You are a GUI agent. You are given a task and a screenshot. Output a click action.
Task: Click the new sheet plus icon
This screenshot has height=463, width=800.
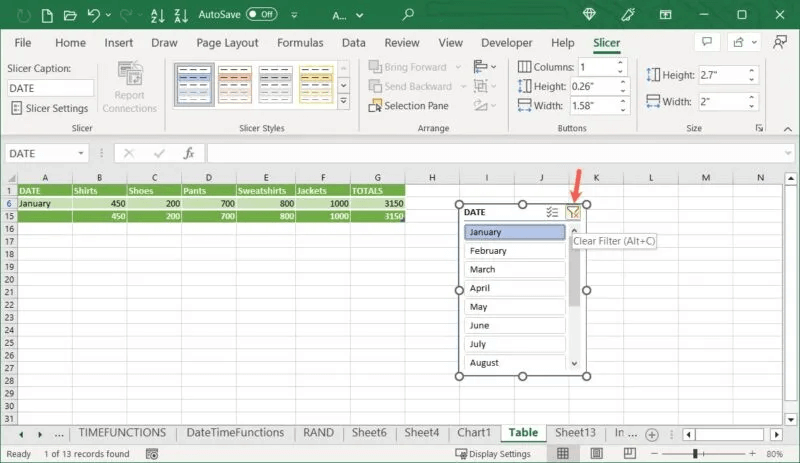click(x=652, y=433)
